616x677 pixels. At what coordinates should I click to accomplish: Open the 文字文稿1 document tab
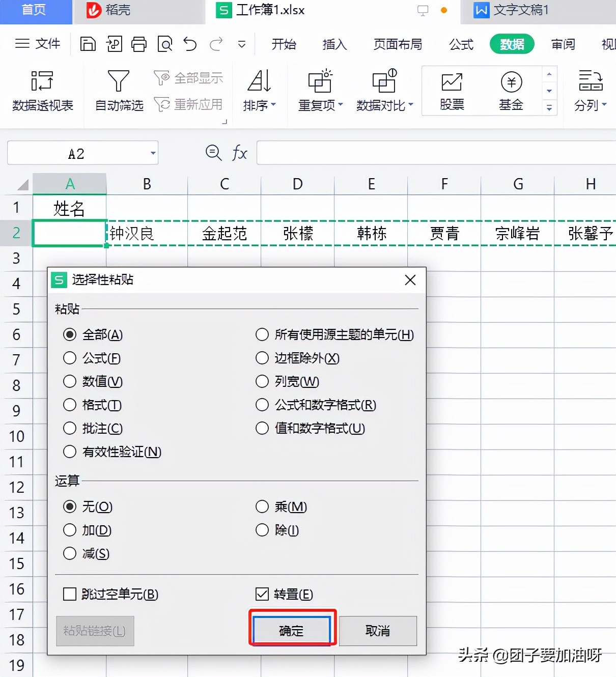pyautogui.click(x=538, y=11)
